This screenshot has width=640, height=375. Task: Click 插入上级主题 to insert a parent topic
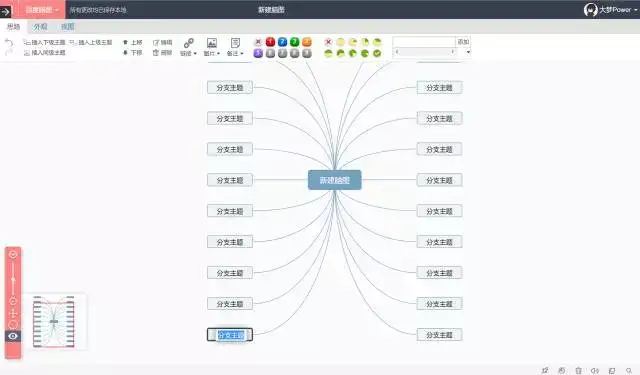tap(91, 42)
